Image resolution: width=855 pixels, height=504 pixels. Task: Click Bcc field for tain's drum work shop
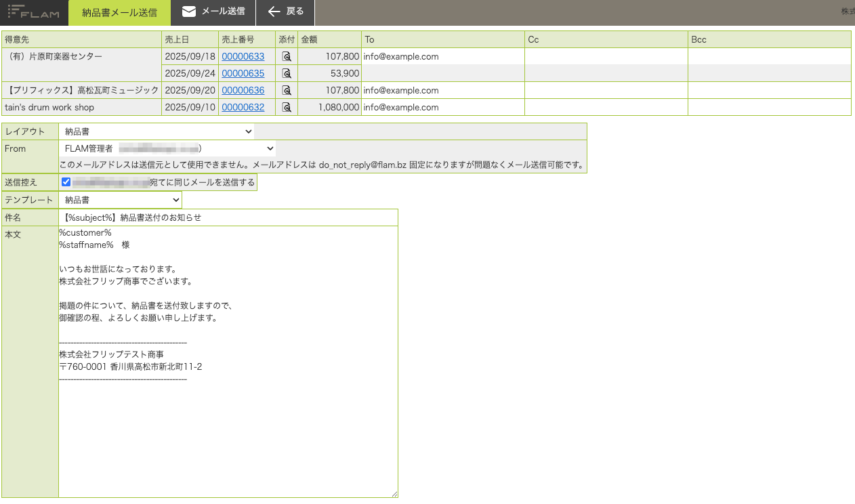pyautogui.click(x=770, y=107)
